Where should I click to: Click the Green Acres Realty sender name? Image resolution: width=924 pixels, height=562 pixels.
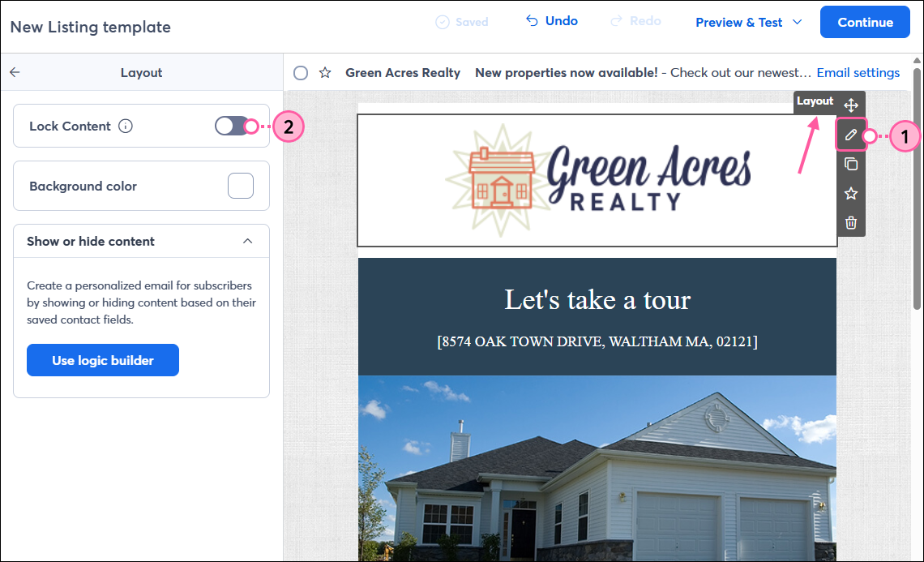(x=403, y=72)
